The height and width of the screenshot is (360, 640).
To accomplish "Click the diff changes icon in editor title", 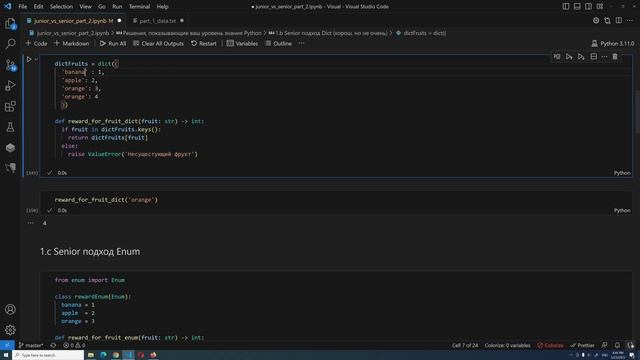I will click(607, 20).
